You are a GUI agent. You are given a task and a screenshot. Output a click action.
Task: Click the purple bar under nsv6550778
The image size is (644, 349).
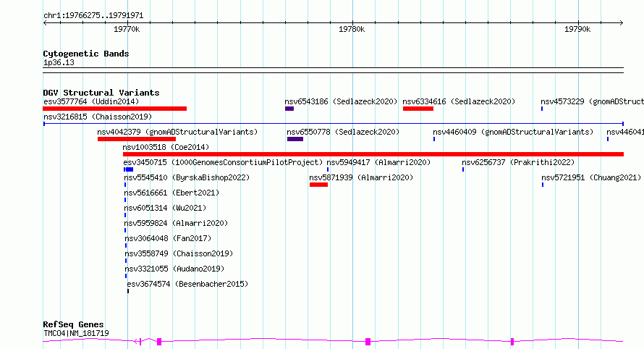click(x=295, y=139)
